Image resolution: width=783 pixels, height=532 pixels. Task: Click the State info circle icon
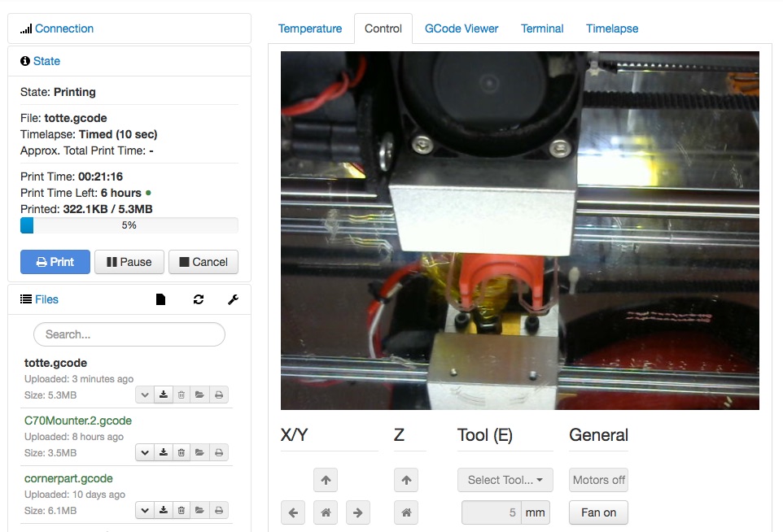click(25, 61)
